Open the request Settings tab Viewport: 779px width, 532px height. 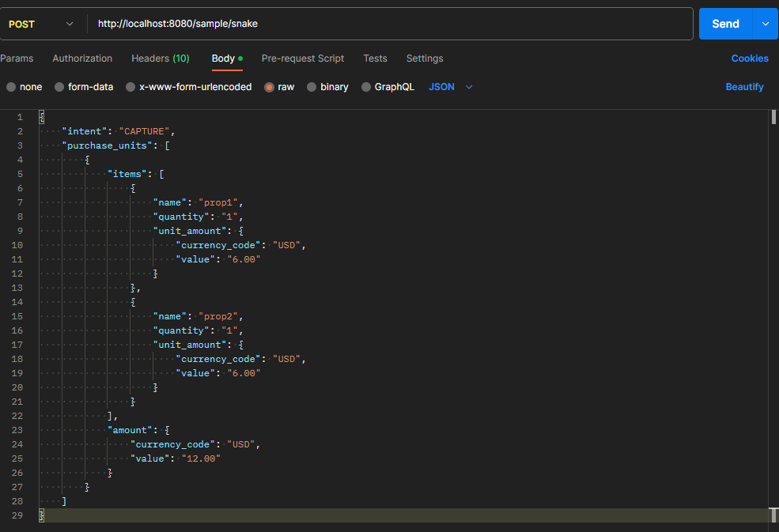[425, 58]
